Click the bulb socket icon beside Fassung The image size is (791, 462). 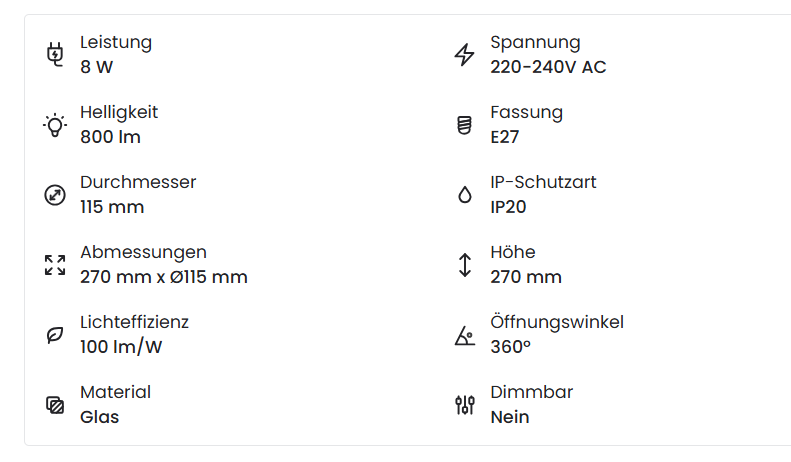[465, 125]
